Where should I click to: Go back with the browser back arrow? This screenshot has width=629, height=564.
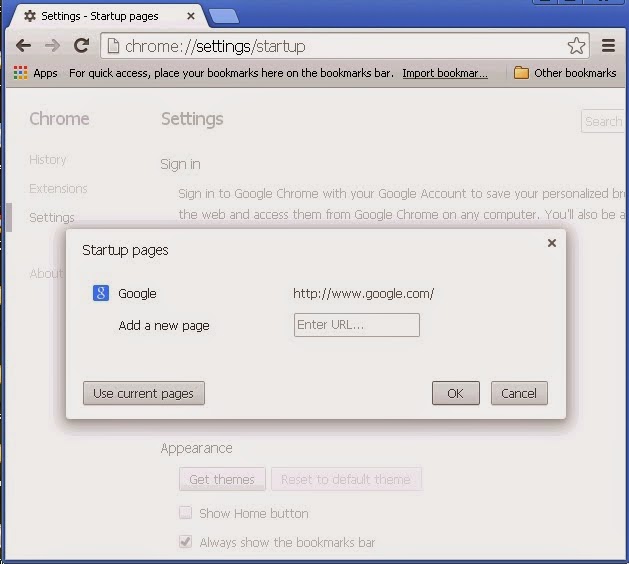tap(23, 46)
